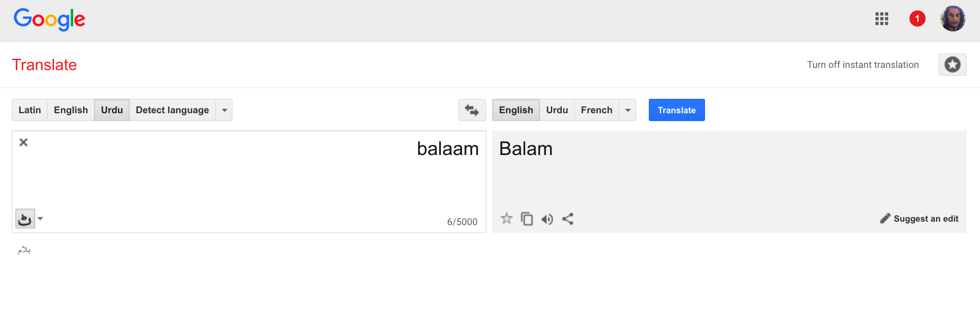Screen dimensions: 980x317
Task: Copy the translated text
Action: (x=527, y=219)
